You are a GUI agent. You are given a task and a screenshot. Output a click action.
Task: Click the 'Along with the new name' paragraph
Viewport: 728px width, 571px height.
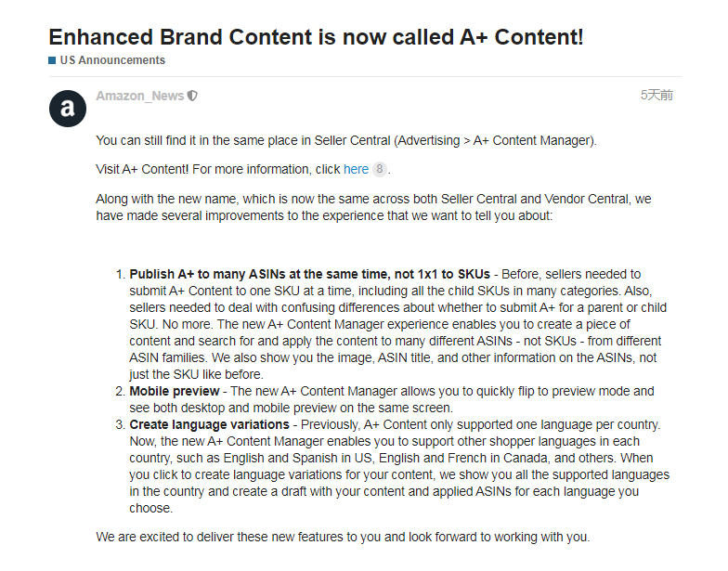[373, 208]
